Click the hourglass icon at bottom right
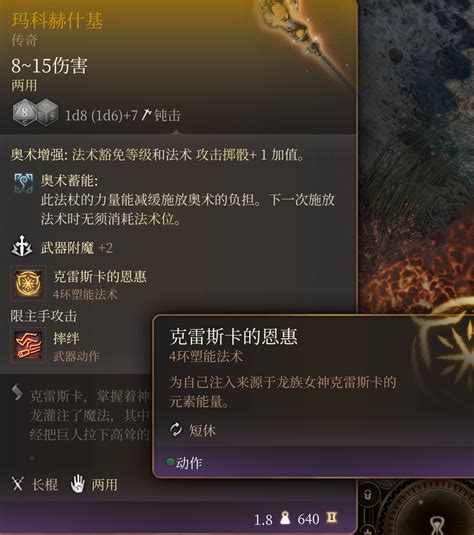 point(438,525)
